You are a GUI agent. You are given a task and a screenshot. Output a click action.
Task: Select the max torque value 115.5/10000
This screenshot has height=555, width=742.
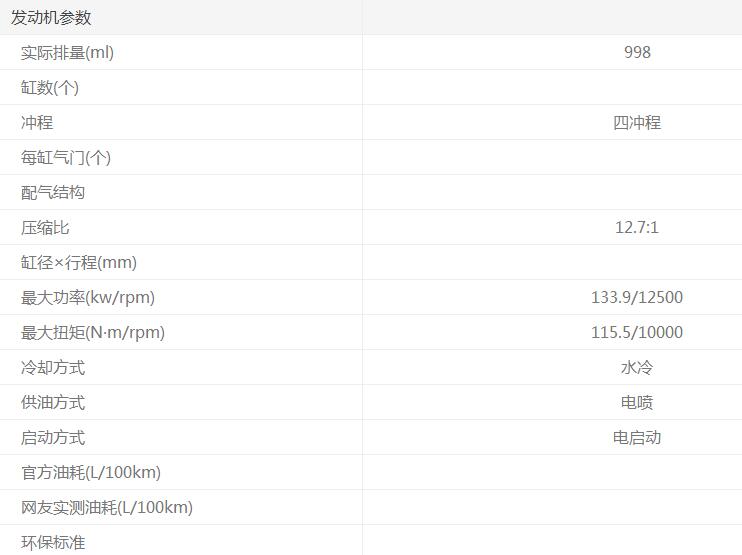pos(637,332)
